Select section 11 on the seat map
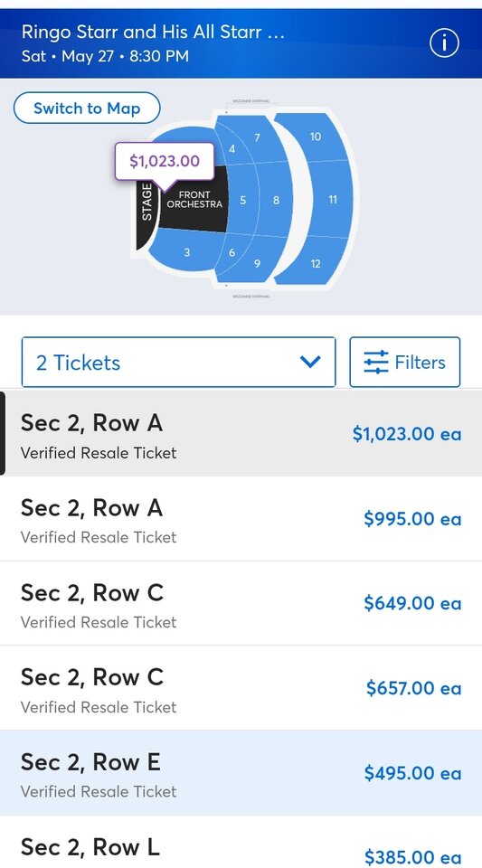482x868 pixels. click(x=332, y=199)
